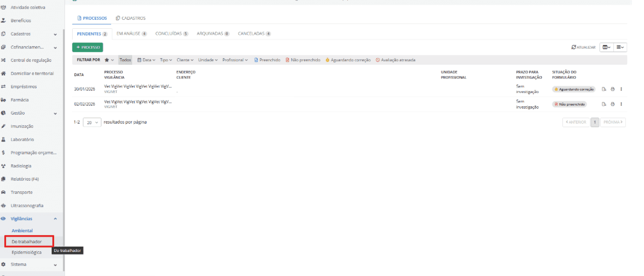Image resolution: width=644 pixels, height=276 pixels.
Task: Toggle the Preenchido filter
Action: click(267, 60)
